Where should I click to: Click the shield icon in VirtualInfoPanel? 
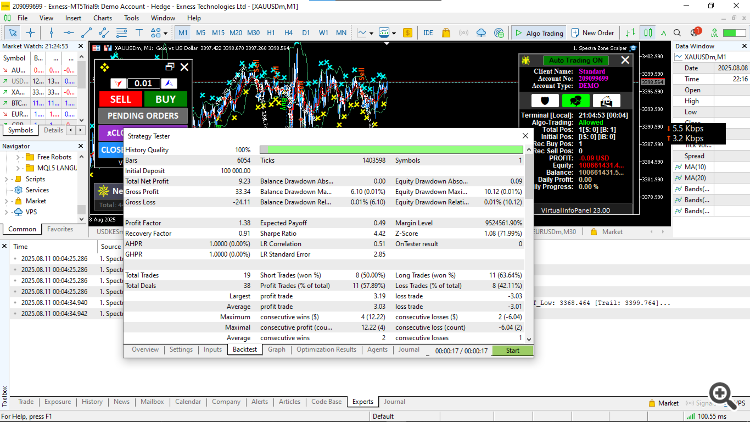pyautogui.click(x=545, y=100)
